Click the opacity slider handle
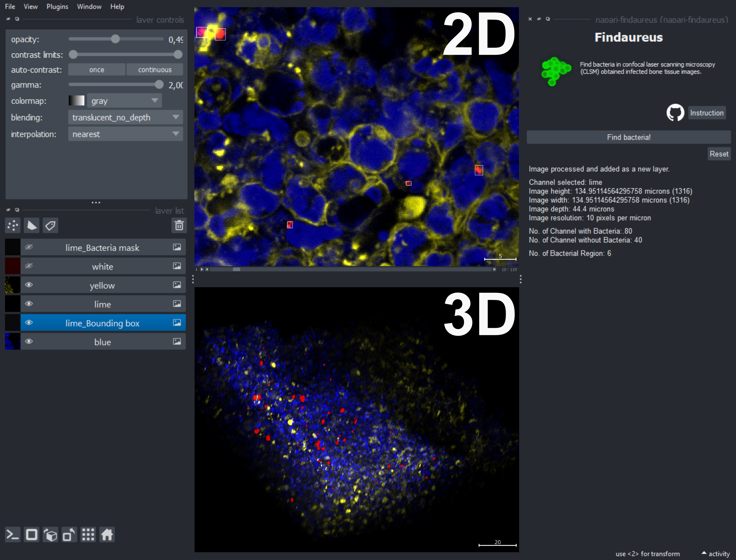This screenshot has height=560, width=736. 115,39
